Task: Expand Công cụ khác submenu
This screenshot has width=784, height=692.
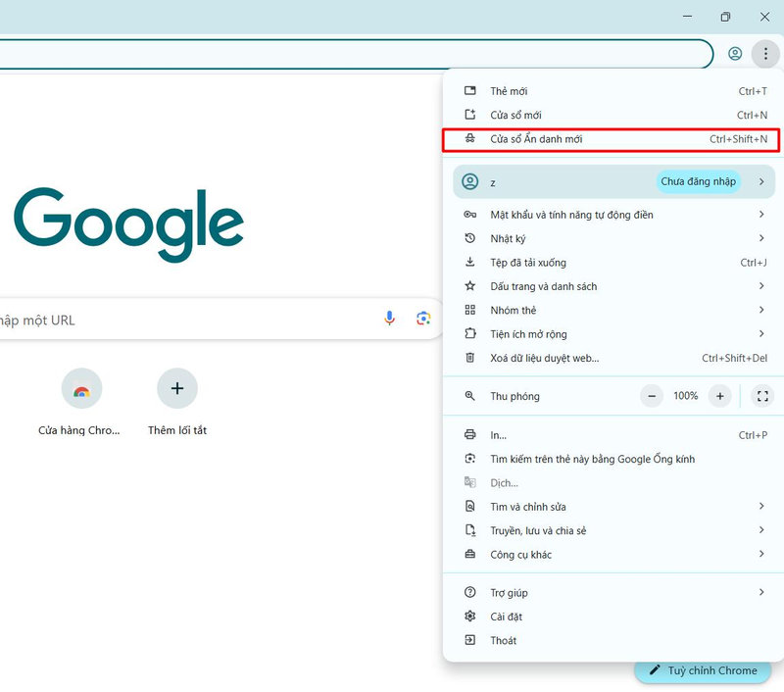Action: (x=613, y=555)
